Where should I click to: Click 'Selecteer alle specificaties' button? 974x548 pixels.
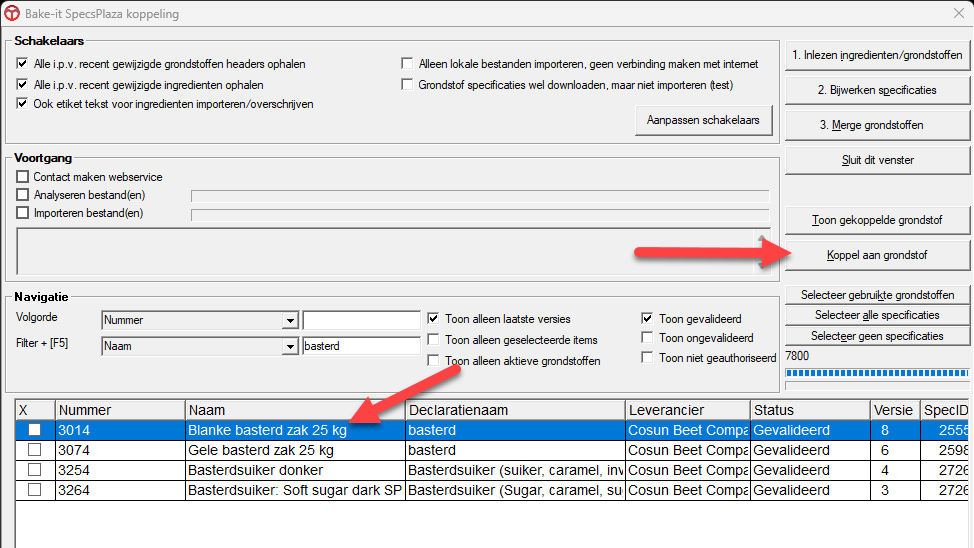point(877,315)
